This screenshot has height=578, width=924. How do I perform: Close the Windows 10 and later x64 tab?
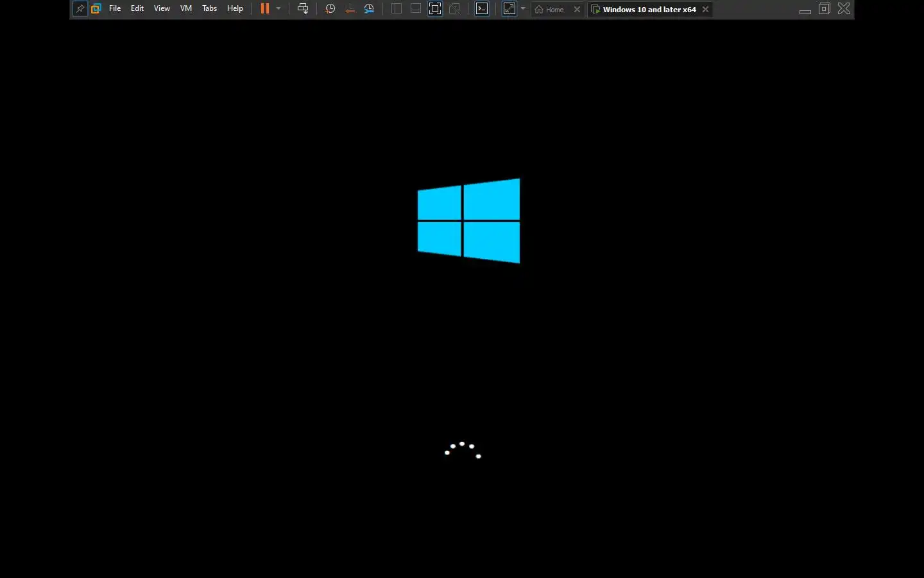coord(706,10)
